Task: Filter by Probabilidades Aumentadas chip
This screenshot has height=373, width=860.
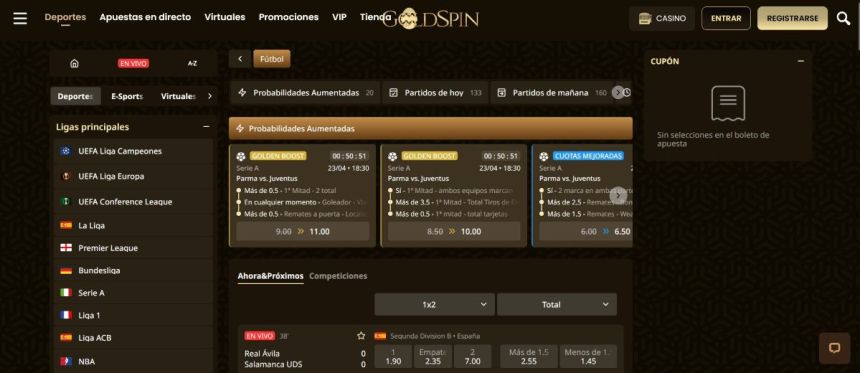Action: (305, 93)
